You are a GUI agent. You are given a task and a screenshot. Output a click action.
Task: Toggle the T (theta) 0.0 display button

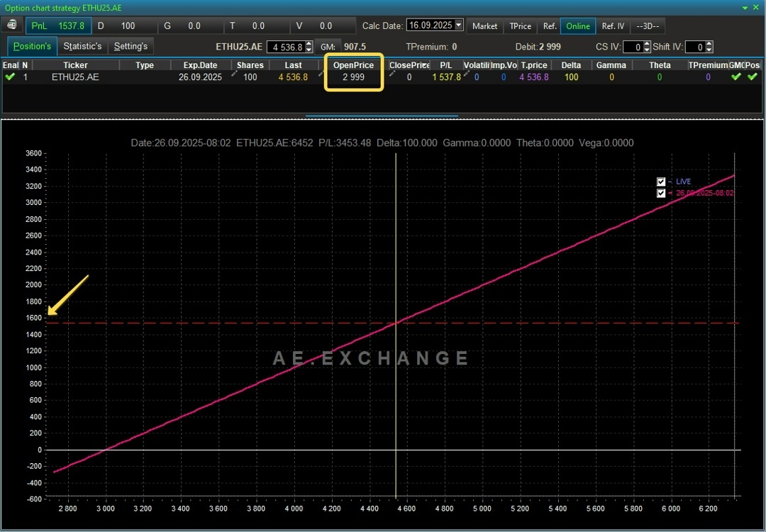pos(257,26)
